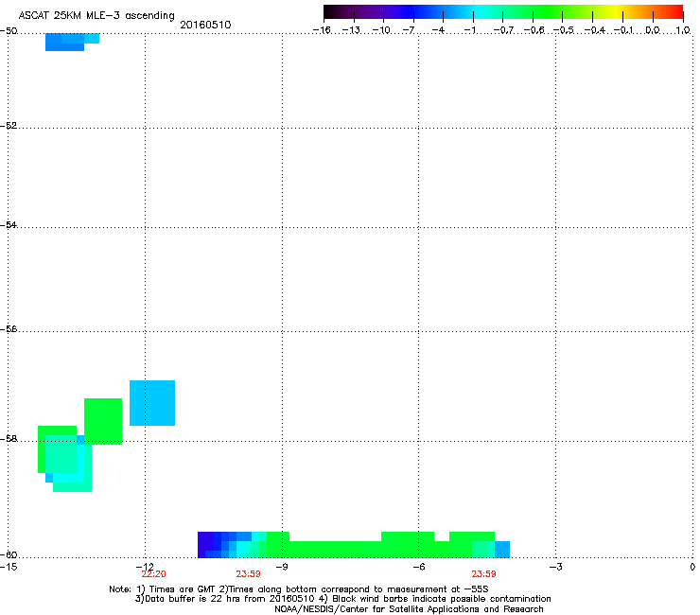Screen dimensions: 700x615
Task: Click the -12 longitude axis label
Action: (145, 567)
